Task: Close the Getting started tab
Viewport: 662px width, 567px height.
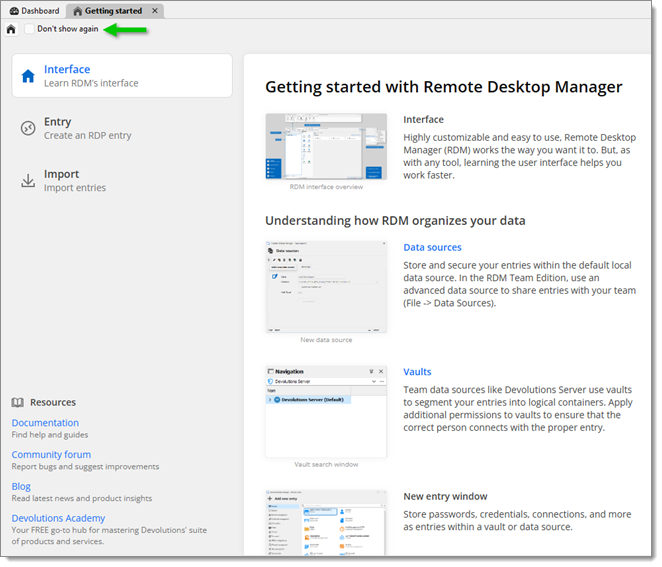Action: [x=155, y=11]
